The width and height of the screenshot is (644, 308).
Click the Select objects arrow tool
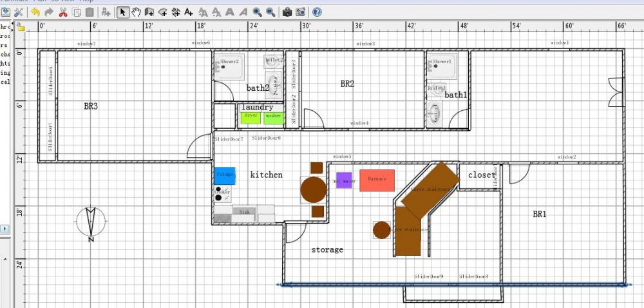[x=123, y=12]
